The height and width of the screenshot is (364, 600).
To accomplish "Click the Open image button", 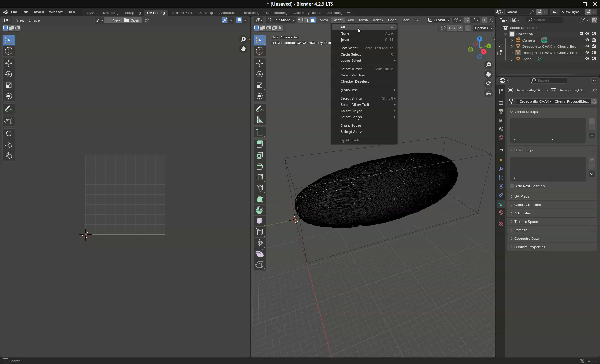I will (132, 20).
